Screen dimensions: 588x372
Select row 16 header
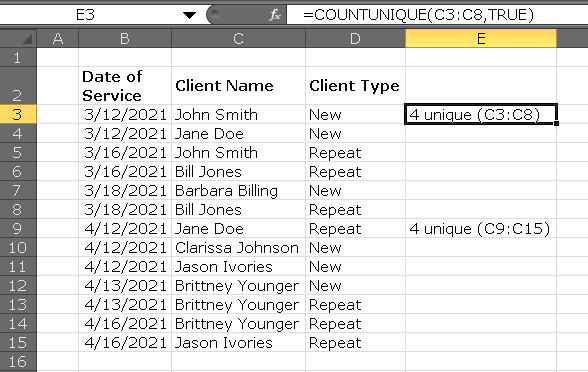18,362
